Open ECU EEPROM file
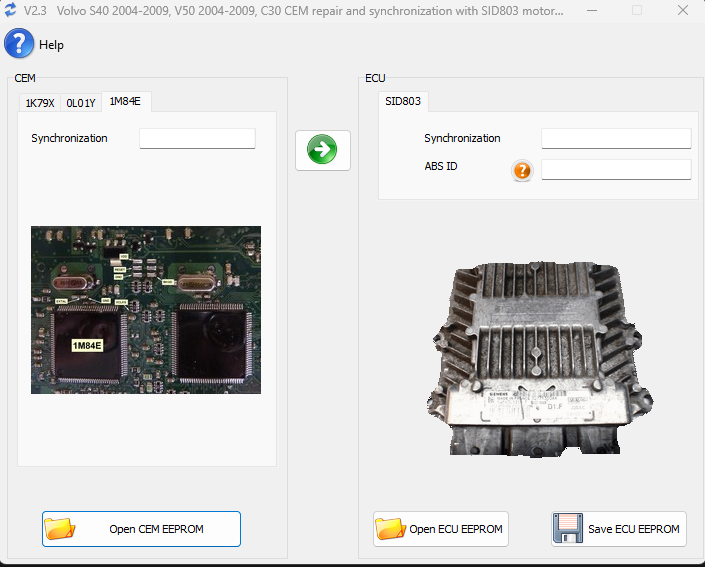 coord(441,529)
